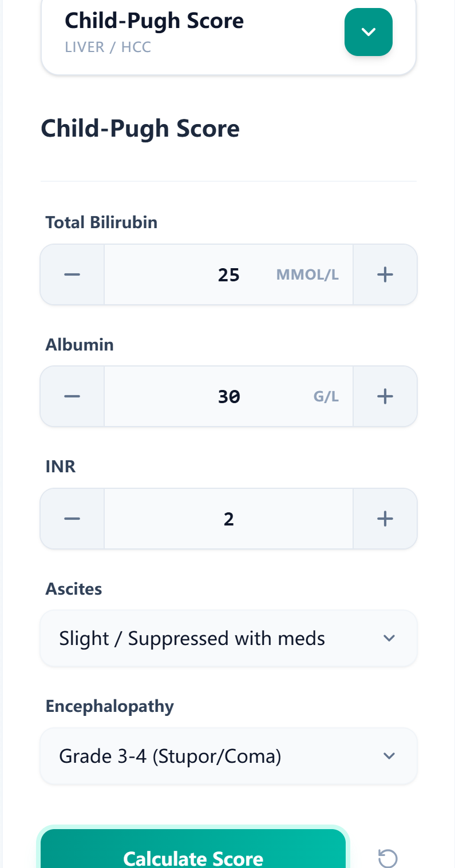Image resolution: width=455 pixels, height=868 pixels.
Task: Decrease INR with the minus icon
Action: tap(72, 519)
